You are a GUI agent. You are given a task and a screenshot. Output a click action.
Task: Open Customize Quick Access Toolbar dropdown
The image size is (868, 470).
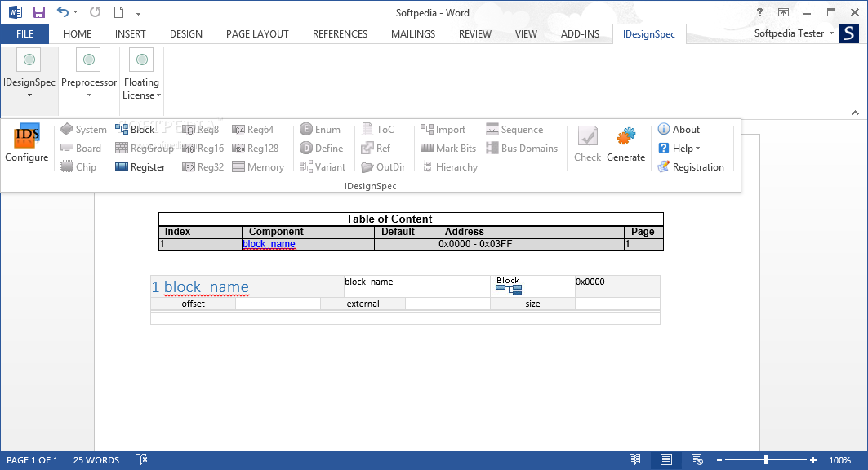click(138, 12)
